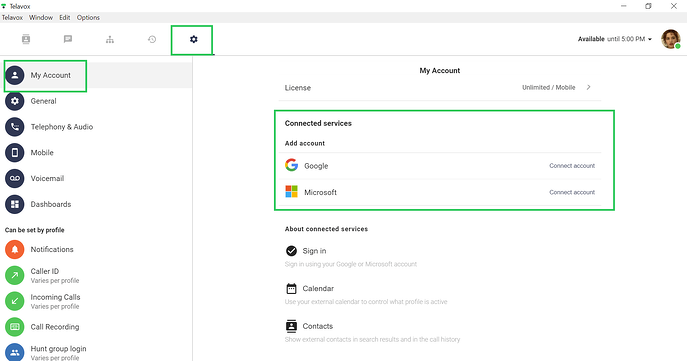Open the settings gear tab
Screen dimensions: 687x361
click(194, 39)
